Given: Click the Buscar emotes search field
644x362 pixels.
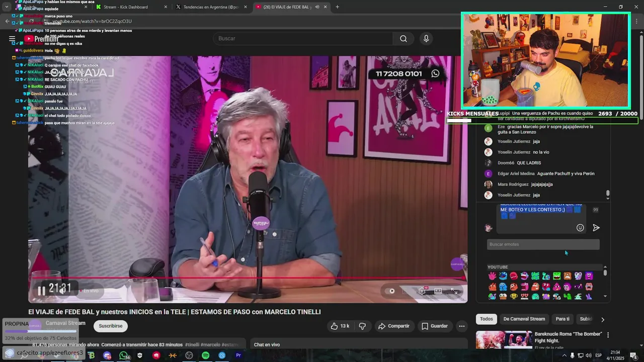Looking at the screenshot, I should coord(543,244).
